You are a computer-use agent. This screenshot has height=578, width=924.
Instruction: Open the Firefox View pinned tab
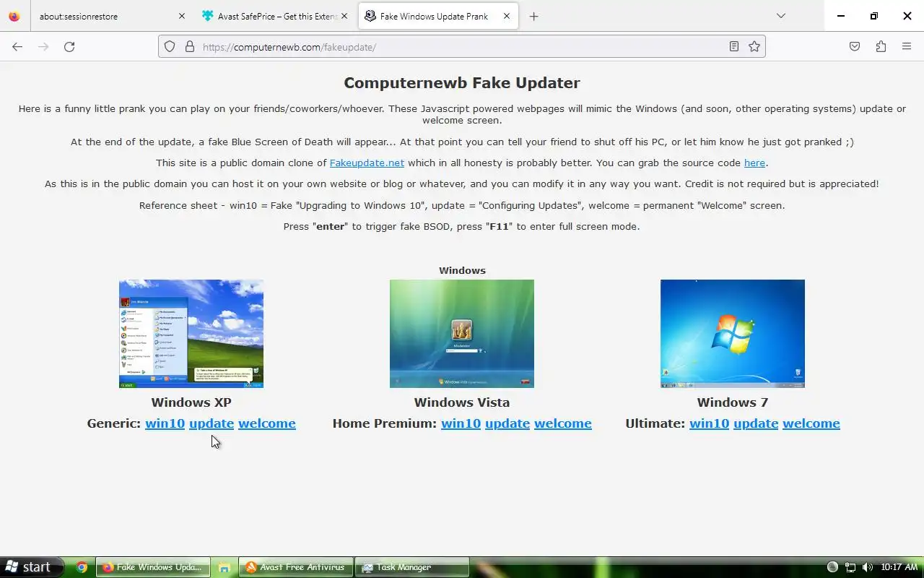click(14, 17)
